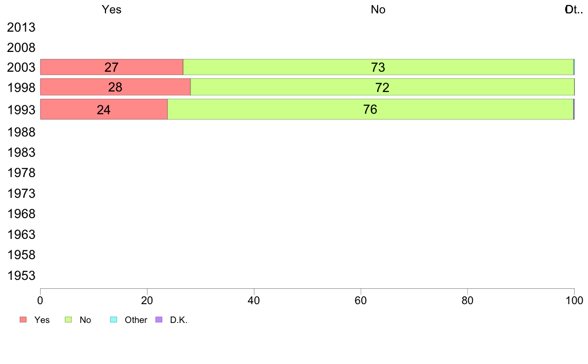Click the red Yes legend swatch
588x364 pixels.
(x=23, y=319)
